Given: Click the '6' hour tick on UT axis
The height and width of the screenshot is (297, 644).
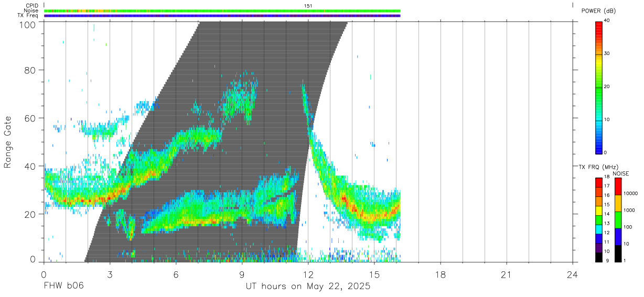Looking at the screenshot, I should coord(176,274).
